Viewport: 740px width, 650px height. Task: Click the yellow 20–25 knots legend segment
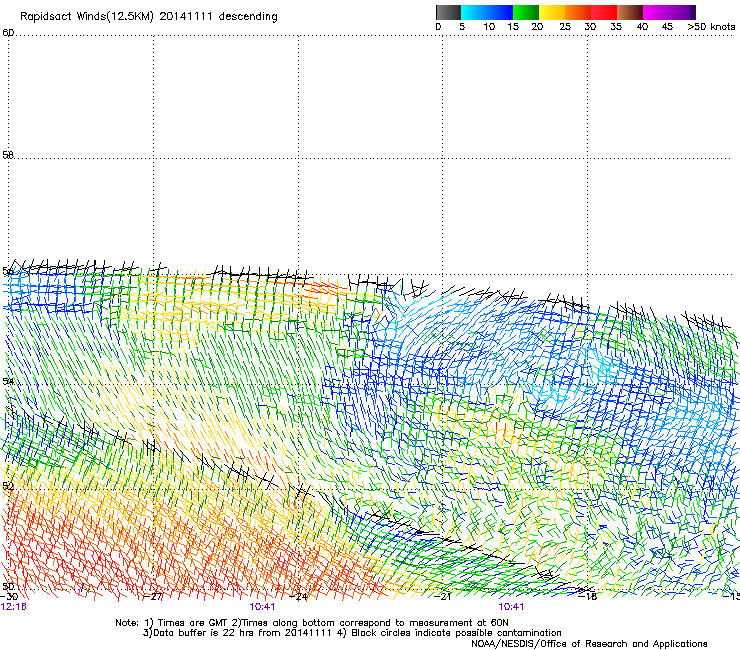(x=552, y=12)
